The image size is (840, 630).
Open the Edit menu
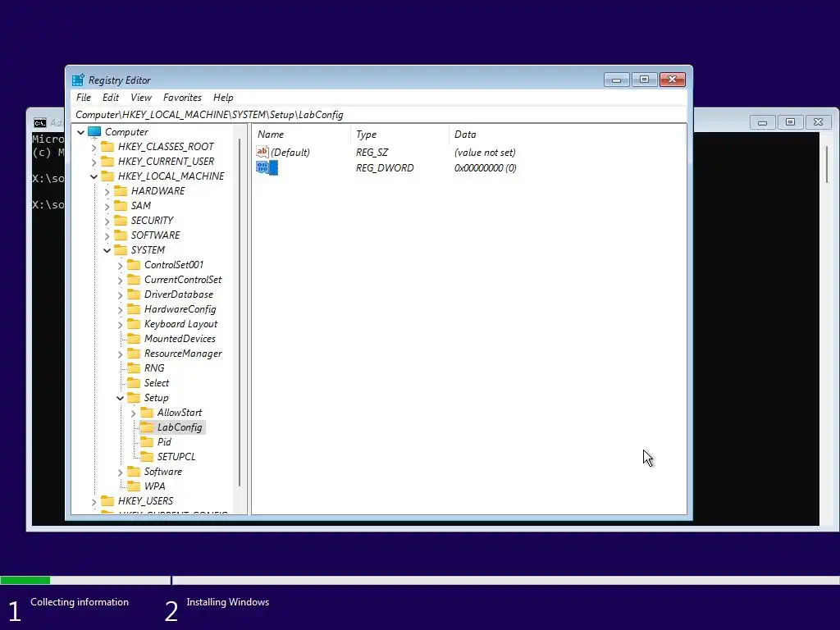111,98
